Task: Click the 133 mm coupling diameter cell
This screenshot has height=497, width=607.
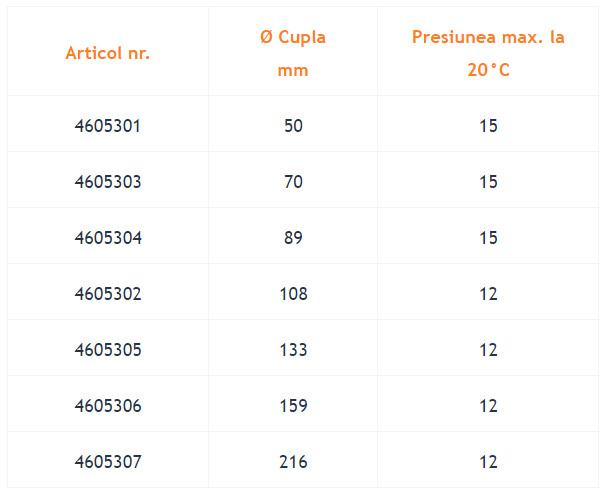Action: 293,350
